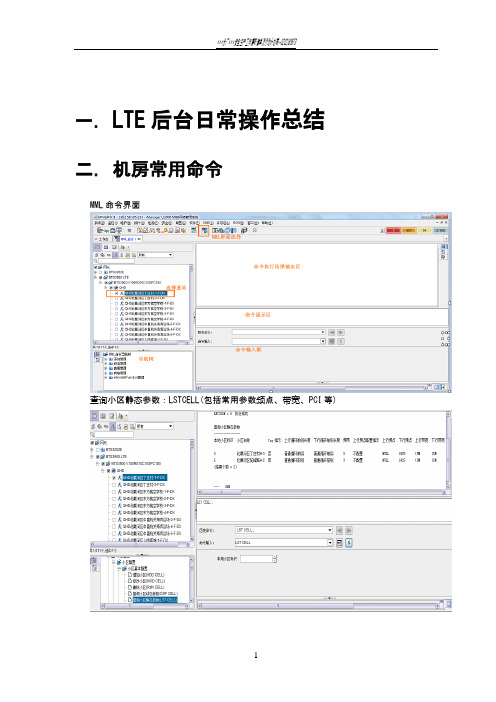The height and width of the screenshot is (702, 496).
Task: Click the NE tree vertical scrollbar in the upper screenshot
Action: [191, 304]
